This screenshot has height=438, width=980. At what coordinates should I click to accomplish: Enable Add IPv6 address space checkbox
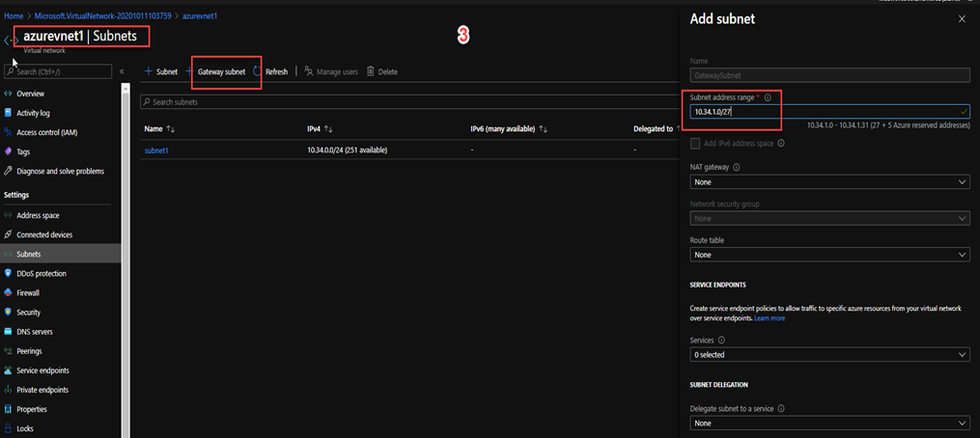click(x=695, y=144)
